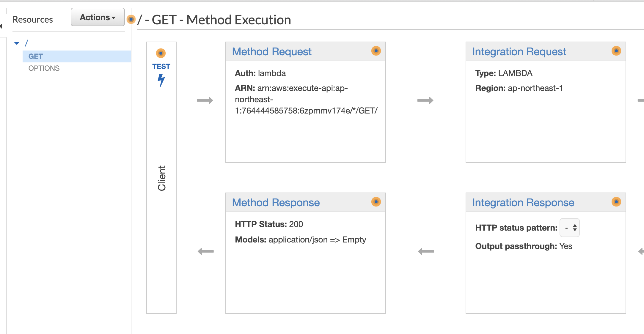
Task: Collapse the root / resource tree
Action: coord(17,43)
